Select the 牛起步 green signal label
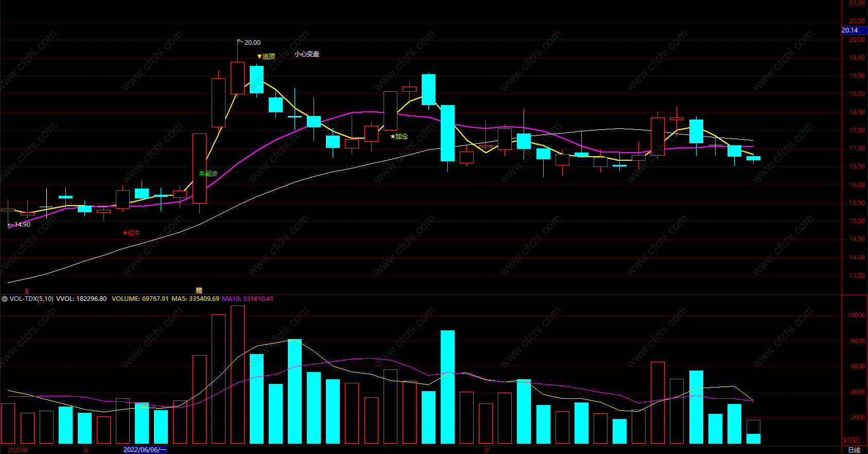The height and width of the screenshot is (454, 868). coord(209,174)
